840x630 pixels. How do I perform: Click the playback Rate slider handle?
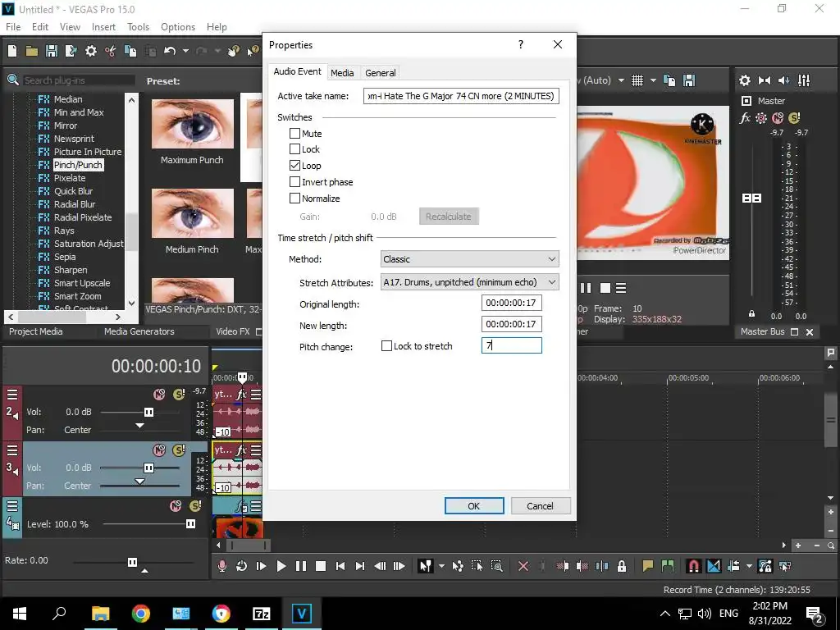pos(132,562)
